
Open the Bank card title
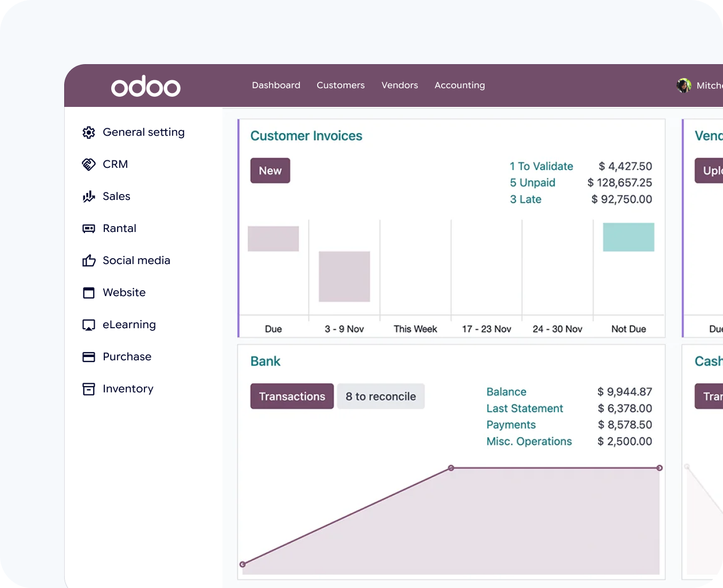(265, 361)
